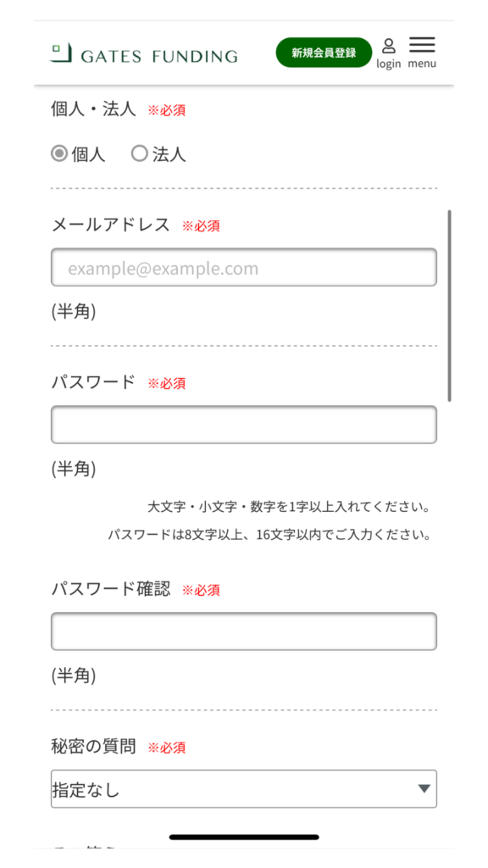
Task: Open the 秘密の質問 dropdown
Action: (x=244, y=789)
